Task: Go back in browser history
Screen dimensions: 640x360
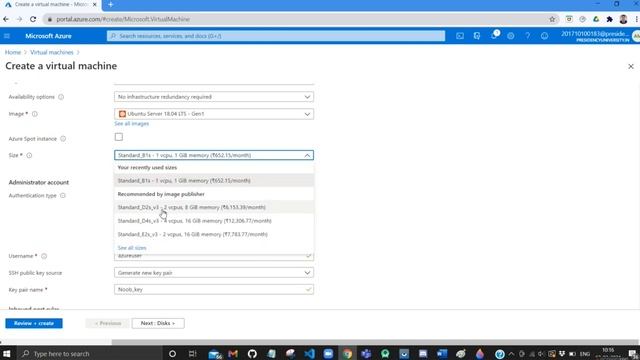Action: [x=6, y=19]
